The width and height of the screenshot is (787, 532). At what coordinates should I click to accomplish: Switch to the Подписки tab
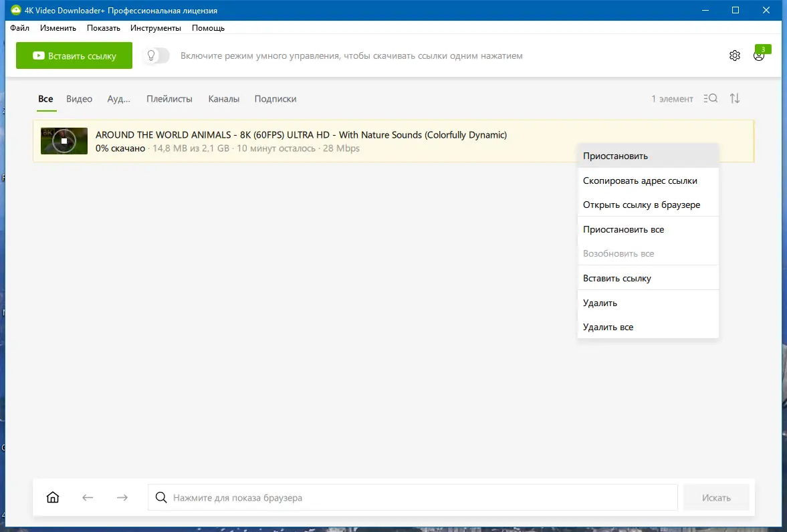pyautogui.click(x=275, y=99)
